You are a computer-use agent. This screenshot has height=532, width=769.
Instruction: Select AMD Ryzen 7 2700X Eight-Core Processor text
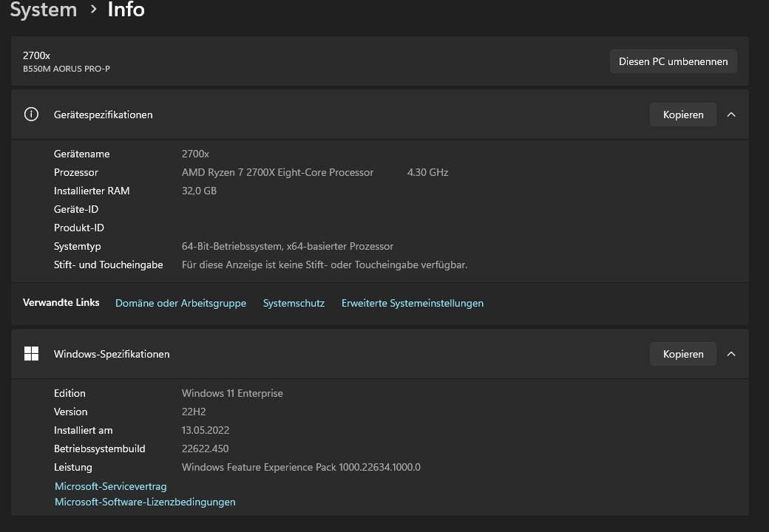[277, 172]
